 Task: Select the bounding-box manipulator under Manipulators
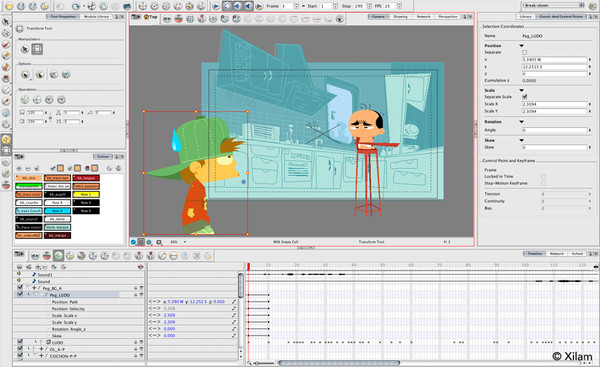(37, 49)
